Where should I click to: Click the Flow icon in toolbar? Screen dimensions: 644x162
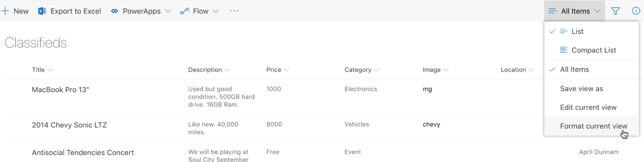click(x=185, y=11)
